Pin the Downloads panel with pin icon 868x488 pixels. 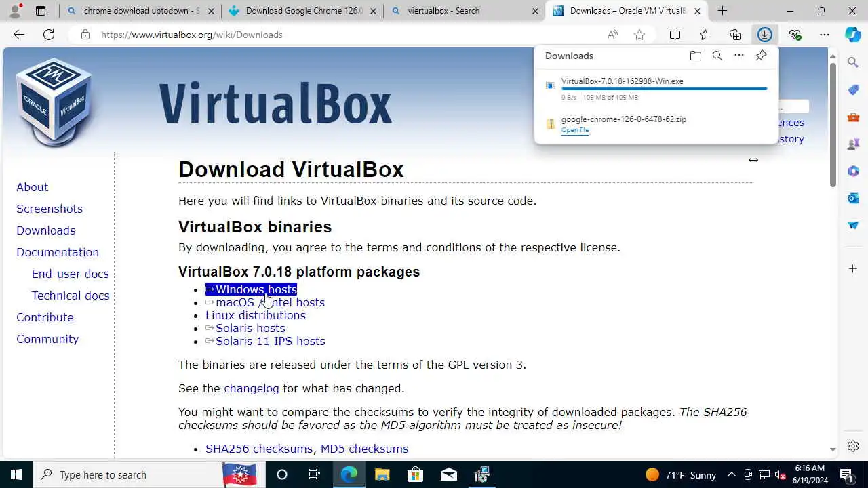(x=762, y=56)
